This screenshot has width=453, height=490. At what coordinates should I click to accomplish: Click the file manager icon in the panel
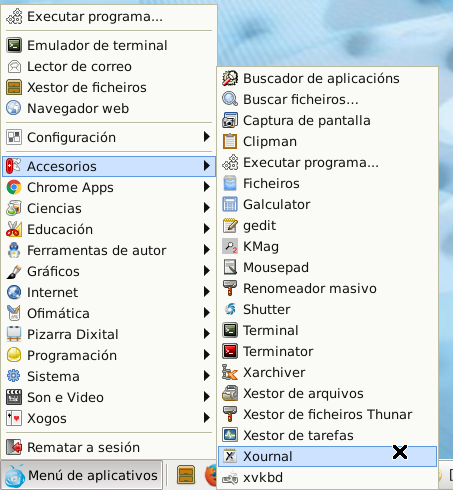pyautogui.click(x=186, y=475)
